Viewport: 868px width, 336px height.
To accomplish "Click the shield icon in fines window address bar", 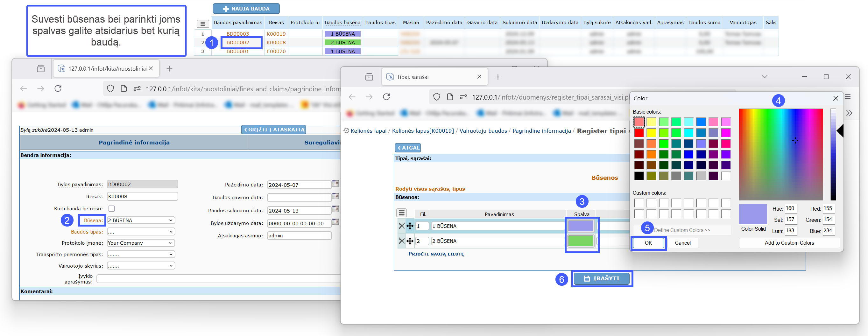I will pos(110,88).
